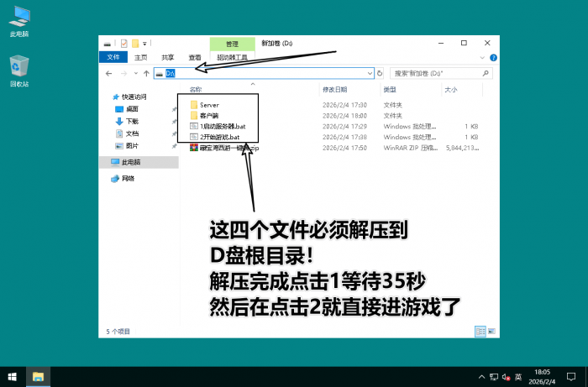Open the 回收站 recycle bin icon

(x=19, y=71)
